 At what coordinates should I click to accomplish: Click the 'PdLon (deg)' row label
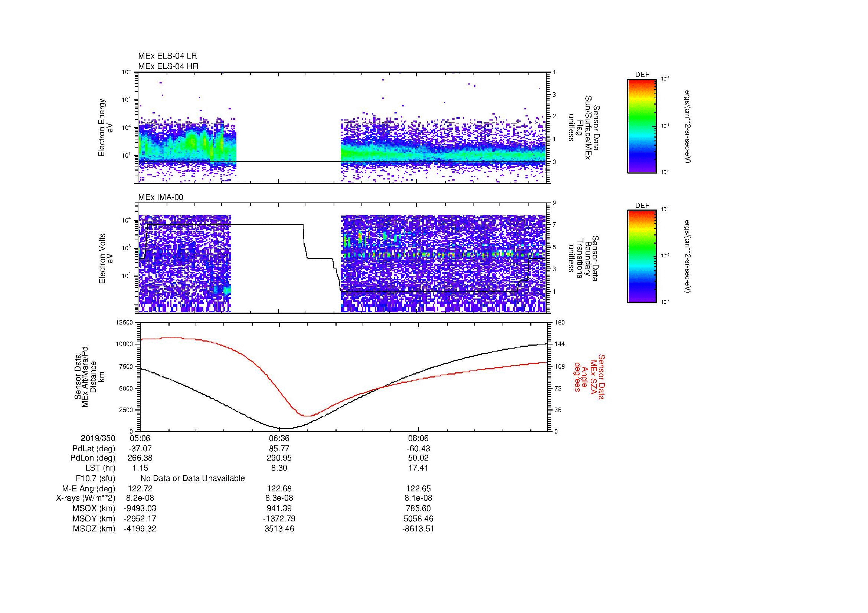pos(93,458)
